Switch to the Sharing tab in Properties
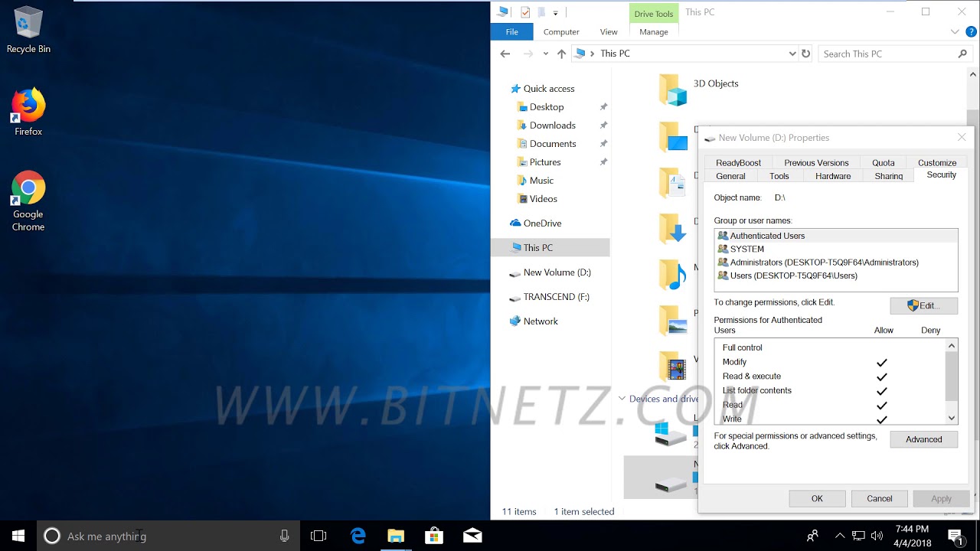 tap(889, 176)
